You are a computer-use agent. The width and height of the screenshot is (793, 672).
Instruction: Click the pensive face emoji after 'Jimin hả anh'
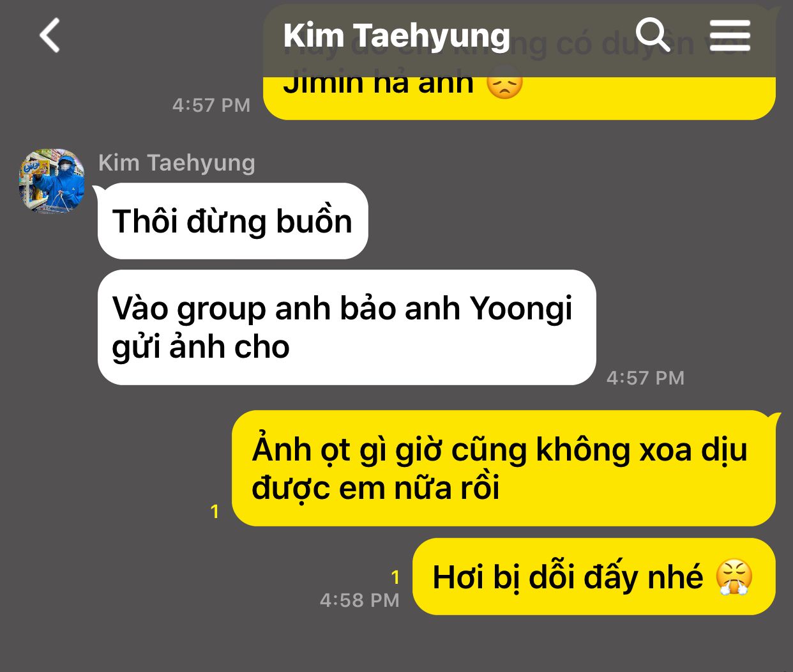coord(504,82)
